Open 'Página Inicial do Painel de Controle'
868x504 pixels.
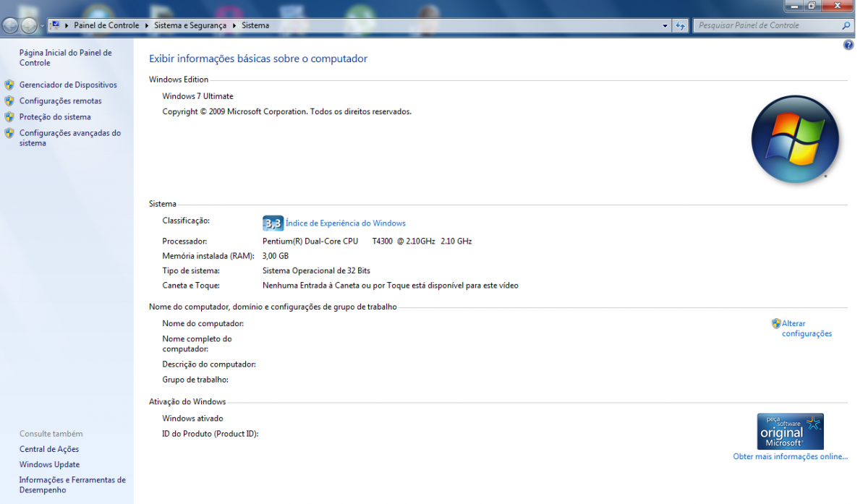(65, 58)
